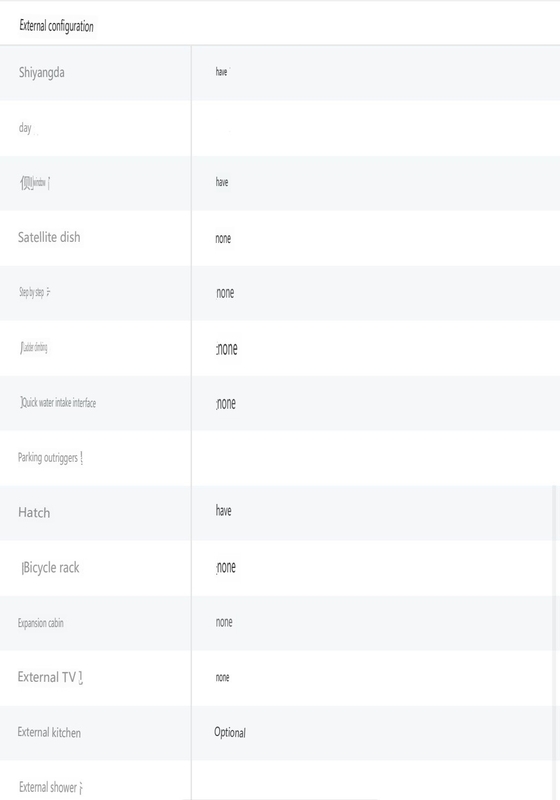The width and height of the screenshot is (560, 800).
Task: Click the 'none' value for Ladder climbing
Action: [x=226, y=348]
